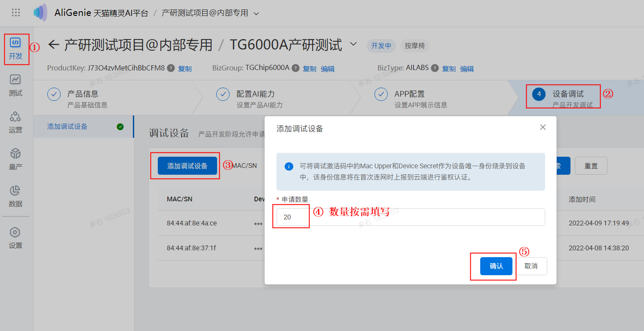Open the 测试 sidebar section
The image size is (644, 331).
click(x=15, y=86)
